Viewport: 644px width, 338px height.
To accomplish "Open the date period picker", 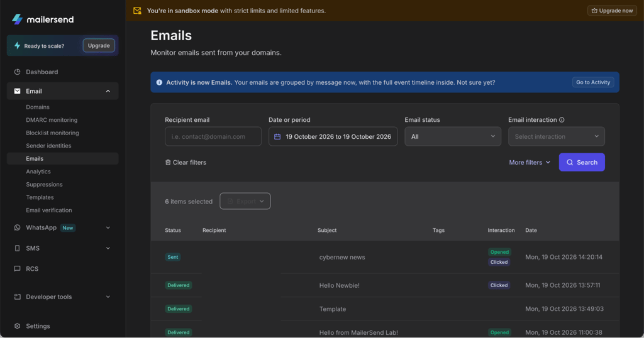I will [x=333, y=136].
